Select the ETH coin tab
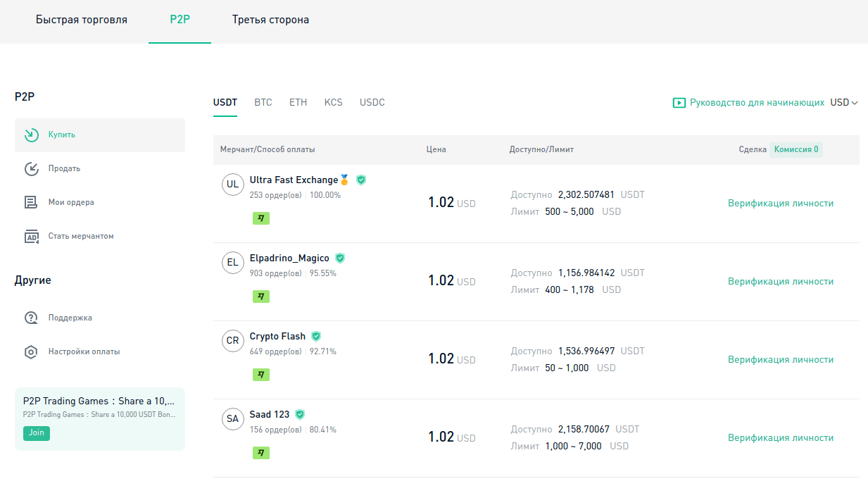868x486 pixels. 298,103
